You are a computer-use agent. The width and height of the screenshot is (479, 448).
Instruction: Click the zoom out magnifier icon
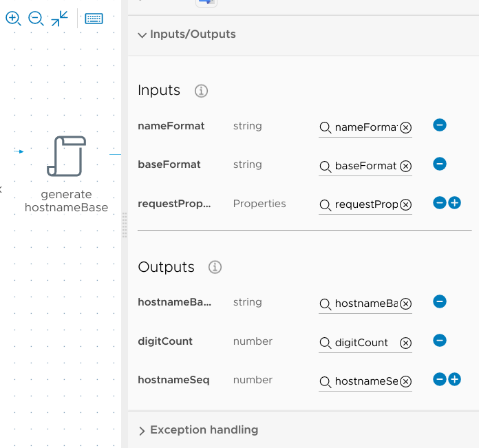(x=36, y=19)
